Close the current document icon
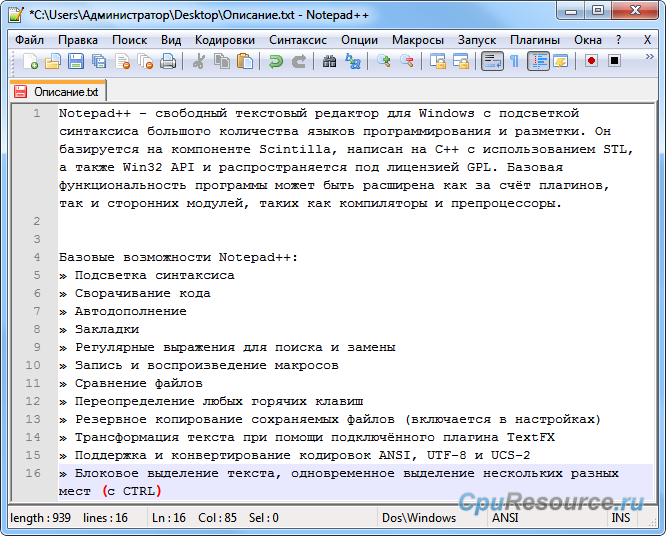This screenshot has height=536, width=666. (122, 62)
